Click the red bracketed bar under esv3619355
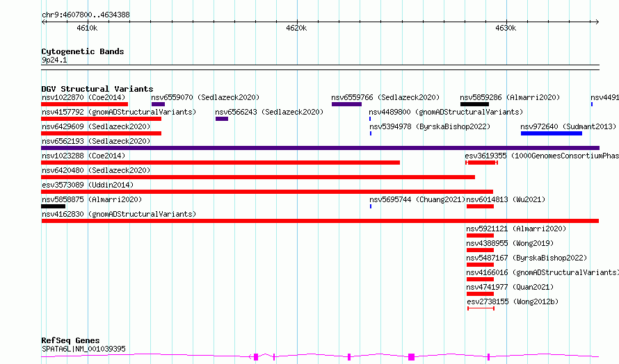This screenshot has width=619, height=364. pos(481,163)
